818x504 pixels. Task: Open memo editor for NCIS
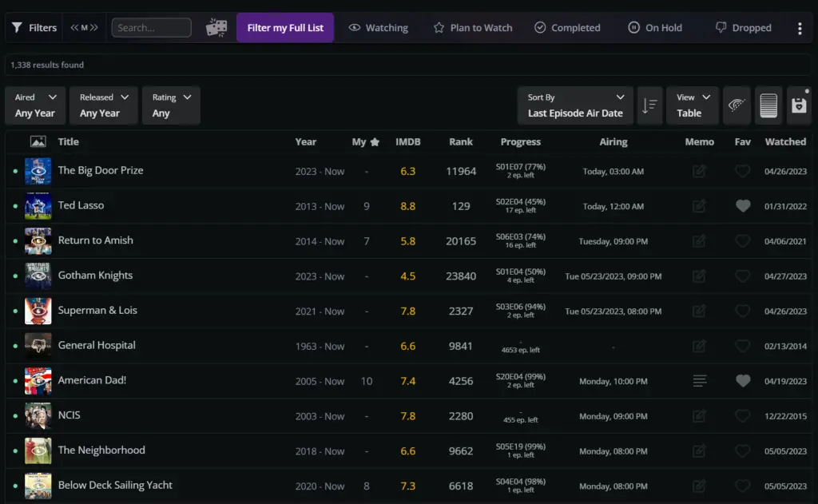[x=699, y=416]
